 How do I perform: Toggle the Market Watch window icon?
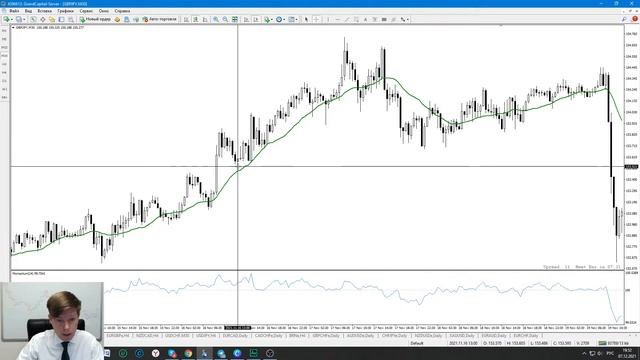(33, 19)
